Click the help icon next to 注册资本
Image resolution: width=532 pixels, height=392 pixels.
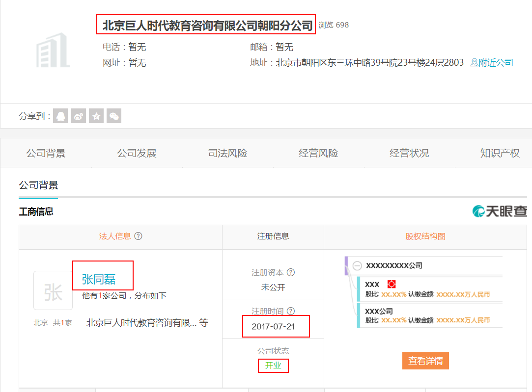pos(291,272)
